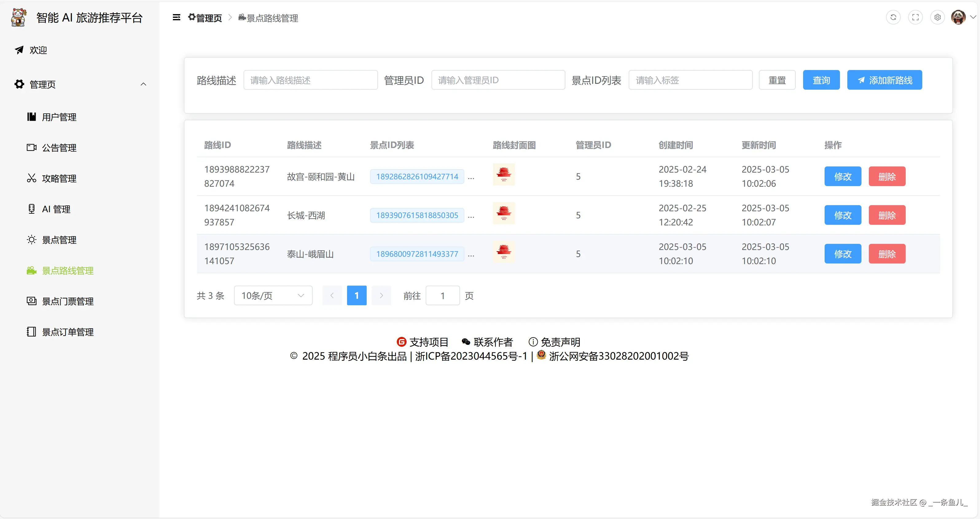Click cover thumbnail of 故宫-颐和园-黄山 route
The height and width of the screenshot is (519, 980).
tap(503, 175)
